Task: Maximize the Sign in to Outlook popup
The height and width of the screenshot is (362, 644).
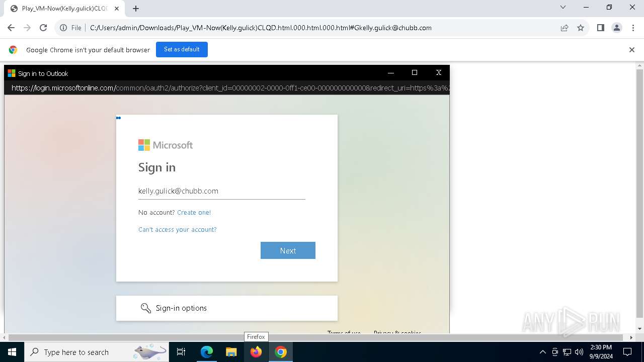Action: pos(415,73)
